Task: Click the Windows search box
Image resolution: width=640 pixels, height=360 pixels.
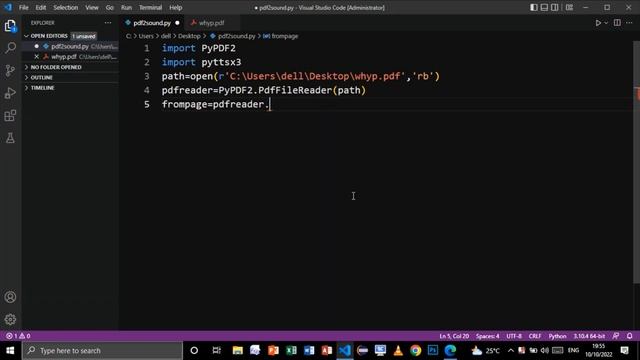Action: [x=102, y=350]
